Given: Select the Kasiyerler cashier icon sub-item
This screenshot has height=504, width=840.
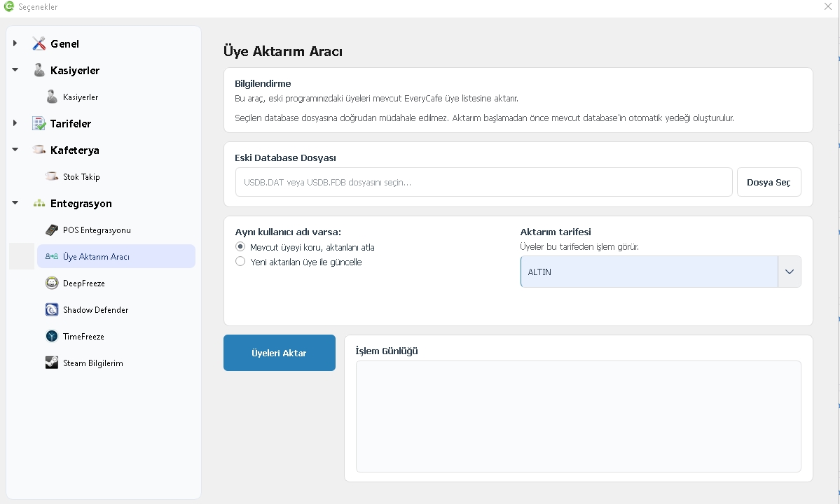Looking at the screenshot, I should click(52, 97).
